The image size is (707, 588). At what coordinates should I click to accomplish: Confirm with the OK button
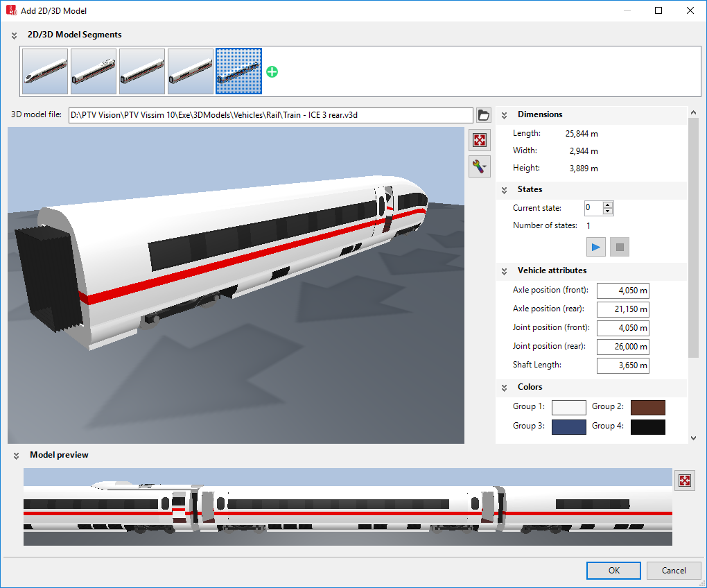coord(613,571)
